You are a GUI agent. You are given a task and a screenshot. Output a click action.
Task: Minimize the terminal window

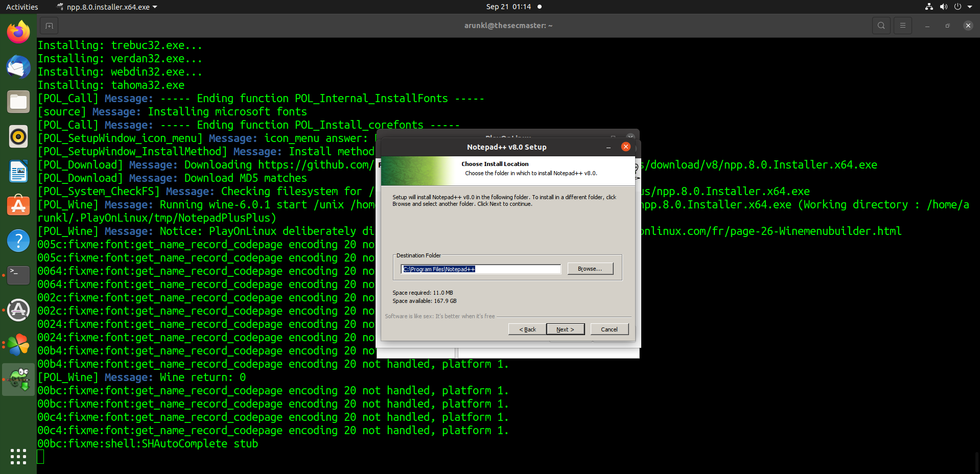pos(927,26)
